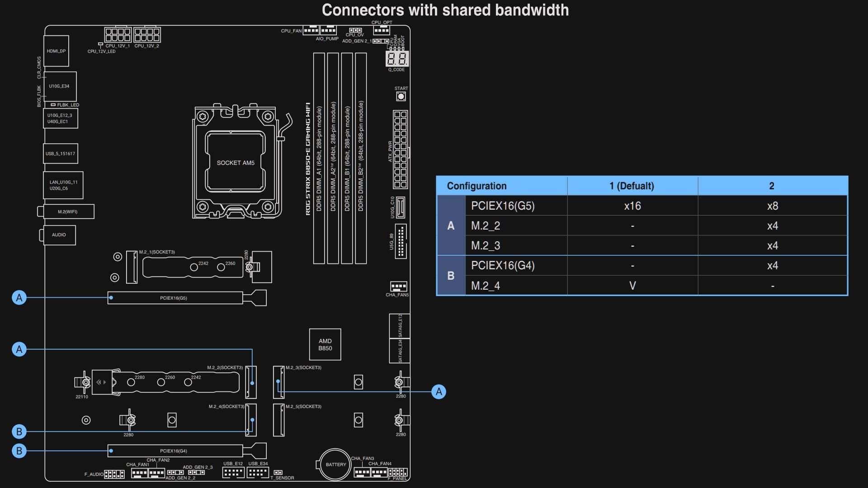Click the SATA6G_E12 port block
Image resolution: width=868 pixels, height=488 pixels.
click(x=400, y=326)
